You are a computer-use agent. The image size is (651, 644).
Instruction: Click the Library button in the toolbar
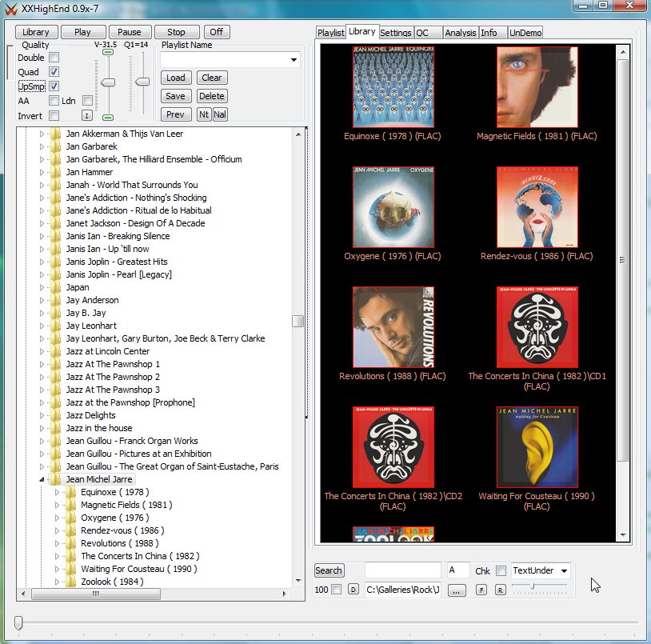[36, 32]
